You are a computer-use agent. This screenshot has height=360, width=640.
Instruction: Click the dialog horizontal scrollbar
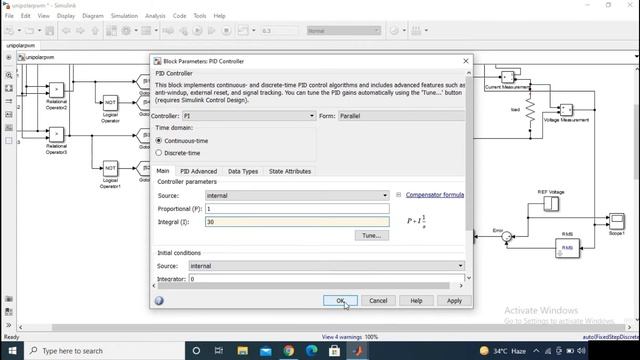tap(303, 286)
